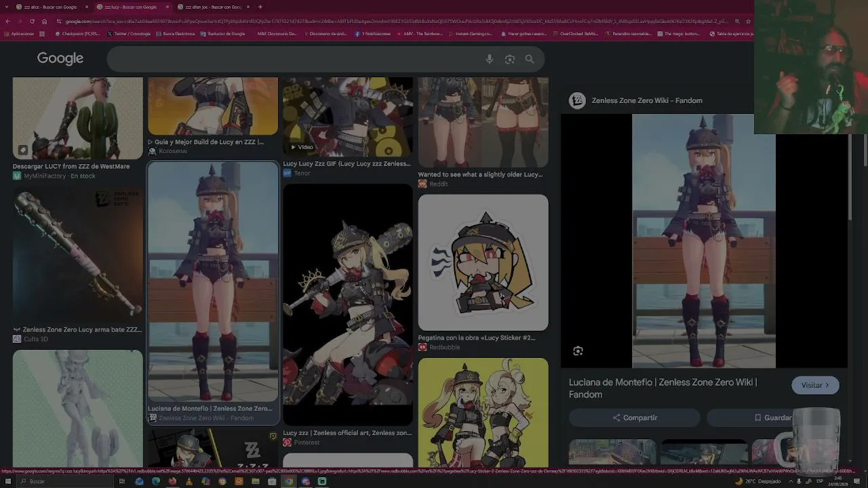The image size is (868, 488).
Task: Open the Lucy bat weapon Cults 3D thumbnail
Action: tap(77, 256)
